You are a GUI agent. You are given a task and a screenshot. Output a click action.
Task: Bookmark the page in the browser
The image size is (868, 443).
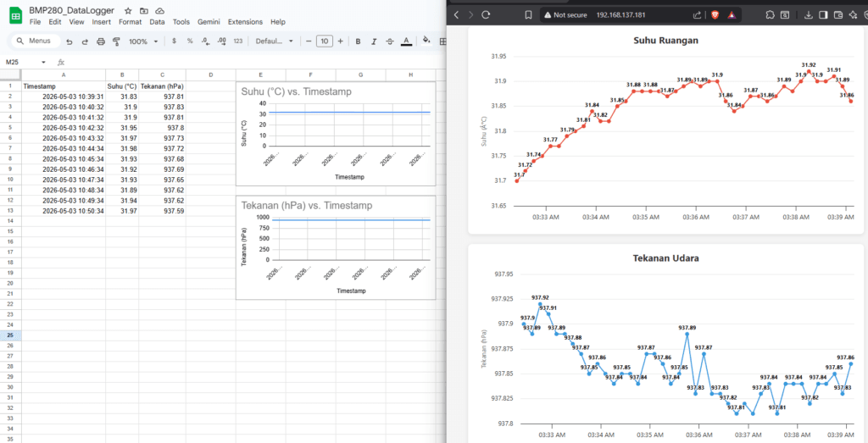click(528, 15)
